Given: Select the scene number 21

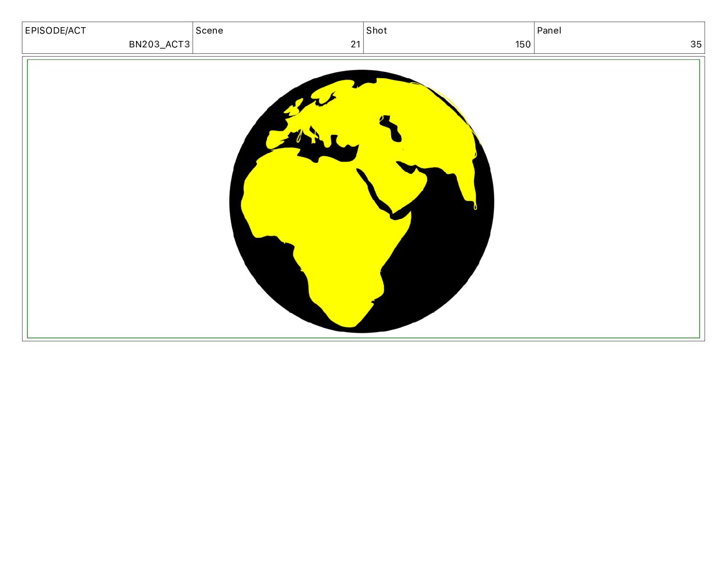Looking at the screenshot, I should coord(355,45).
